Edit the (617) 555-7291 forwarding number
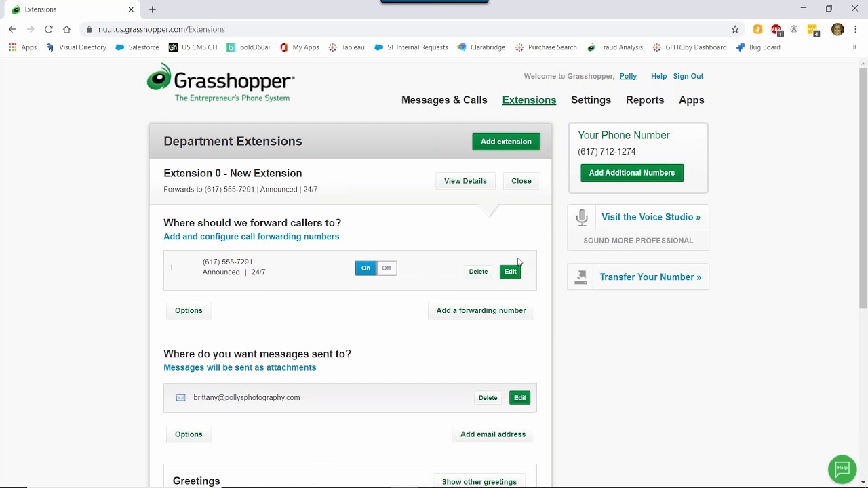Image resolution: width=868 pixels, height=488 pixels. coord(510,272)
